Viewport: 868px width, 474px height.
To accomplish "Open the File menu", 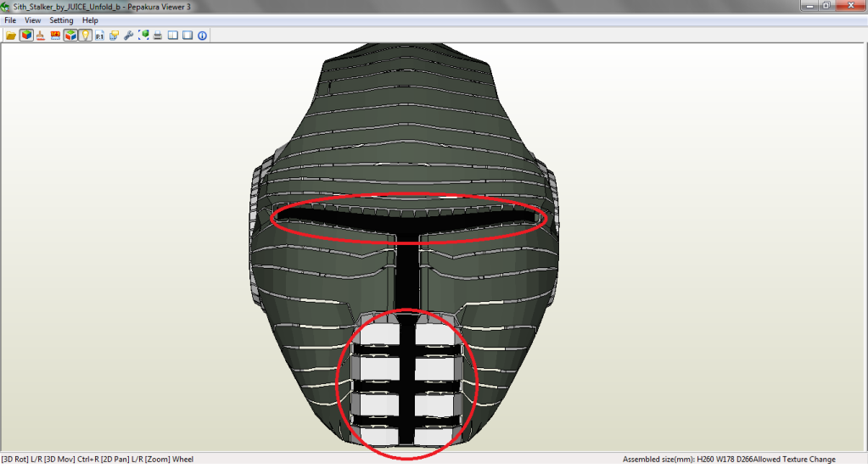I will [10, 20].
